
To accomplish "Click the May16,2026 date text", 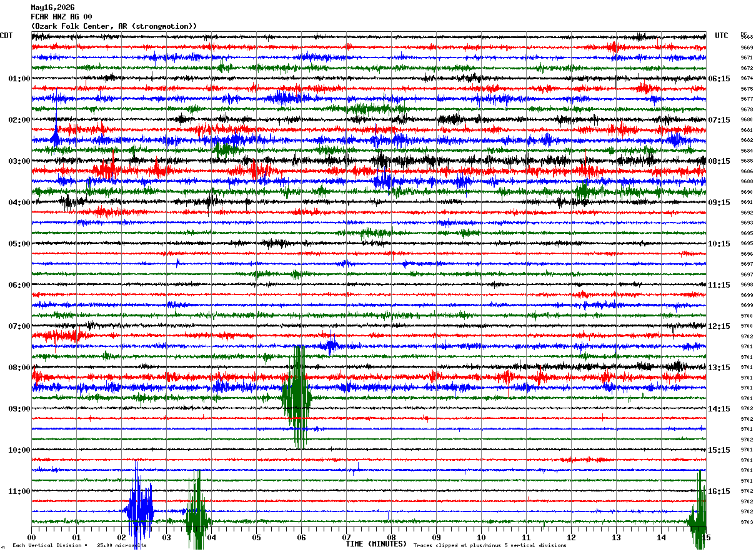I will [x=52, y=8].
